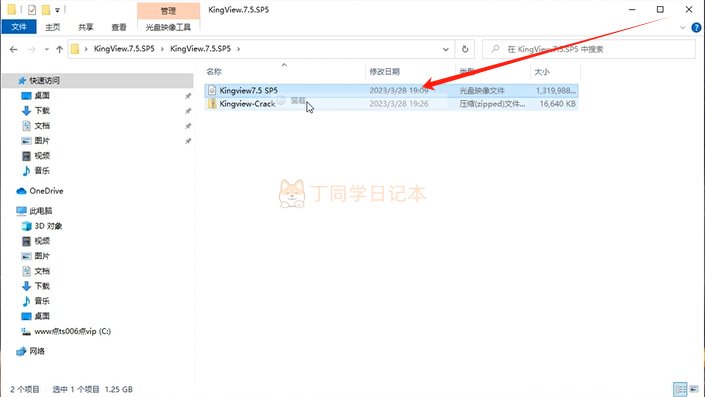The width and height of the screenshot is (705, 397).
Task: Expand address bar history dropdown
Action: (x=446, y=49)
